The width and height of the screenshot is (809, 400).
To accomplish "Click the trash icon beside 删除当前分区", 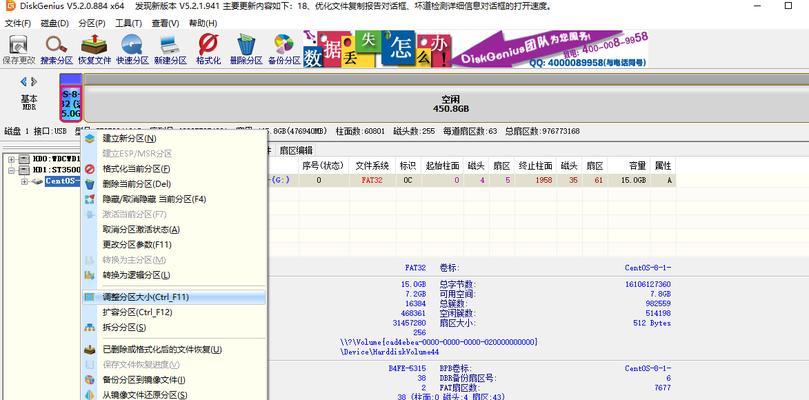I will [90, 184].
